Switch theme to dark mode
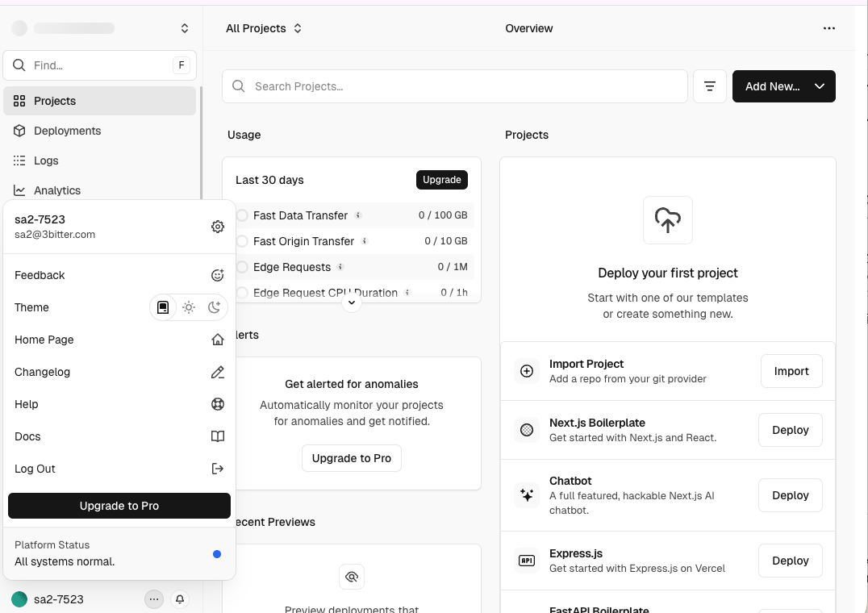 (x=214, y=307)
